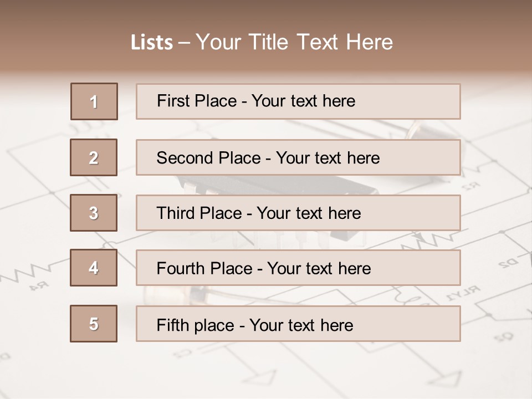Click the Second Place text box

point(298,157)
